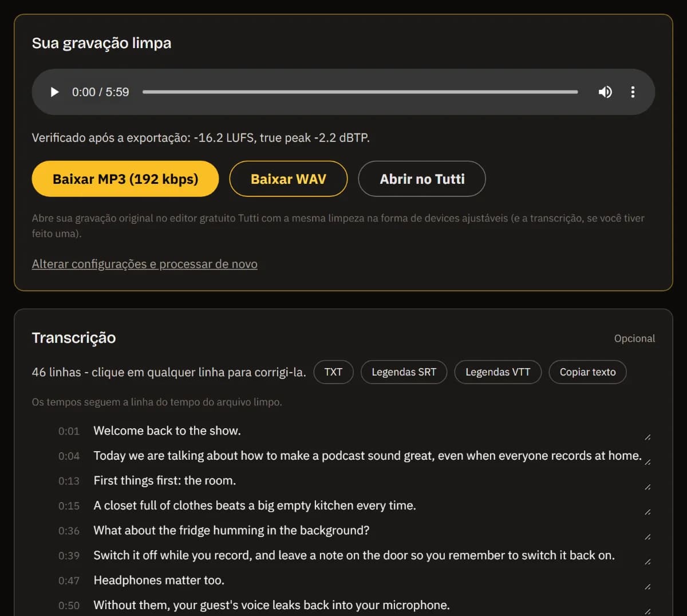Click resize handle on "First things first" line
This screenshot has width=687, height=616.
[x=647, y=487]
